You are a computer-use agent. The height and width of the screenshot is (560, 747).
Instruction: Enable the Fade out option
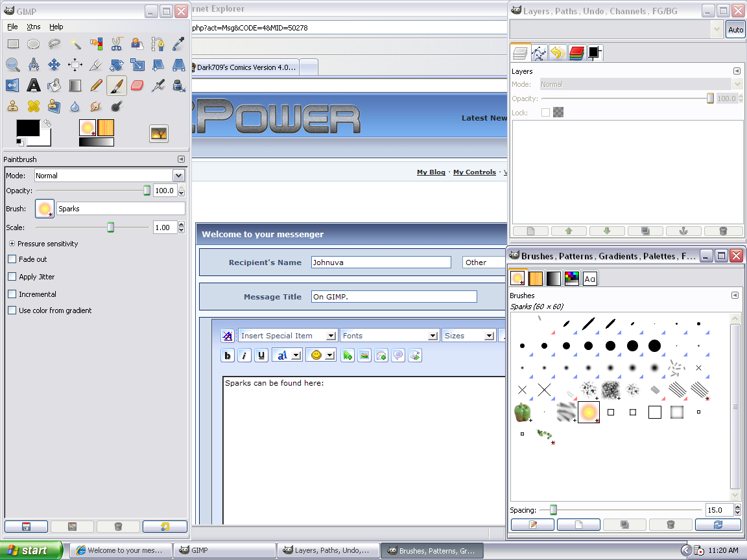pyautogui.click(x=11, y=259)
